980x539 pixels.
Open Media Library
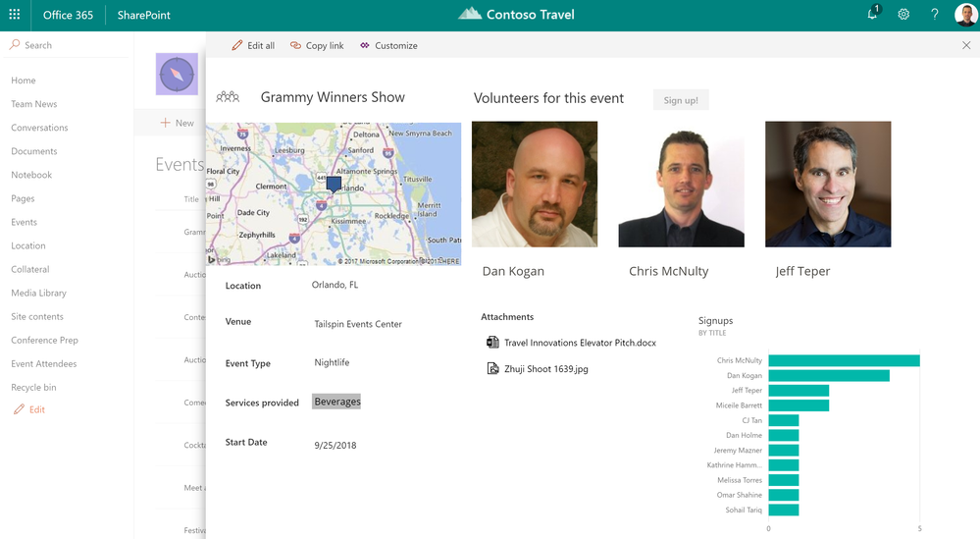[x=38, y=293]
